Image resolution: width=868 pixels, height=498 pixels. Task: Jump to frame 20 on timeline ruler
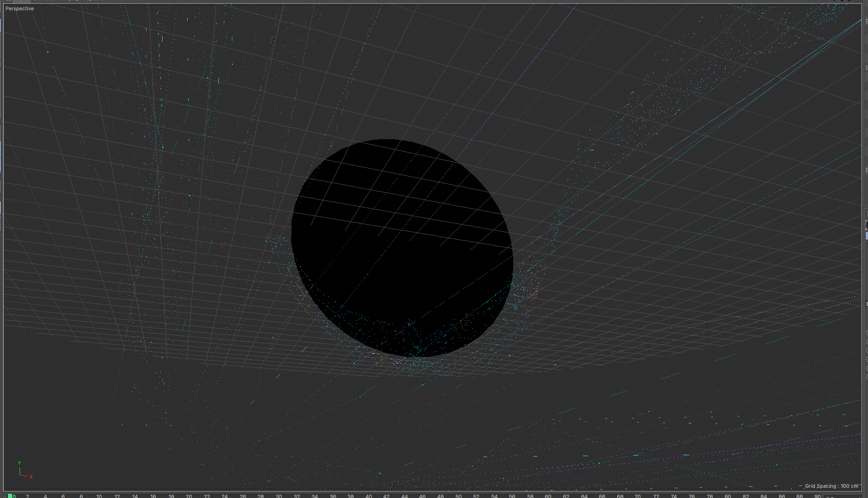[189, 496]
